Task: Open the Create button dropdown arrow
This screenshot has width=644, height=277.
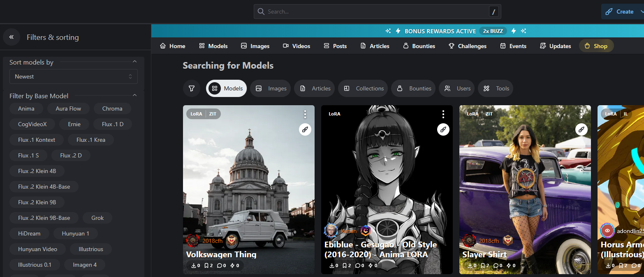Action: click(642, 12)
